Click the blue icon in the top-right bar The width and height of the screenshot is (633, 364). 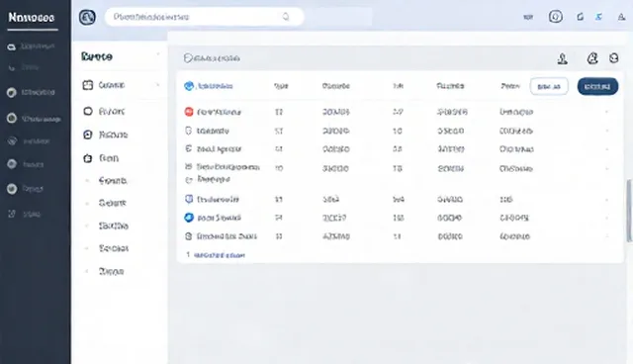click(599, 17)
